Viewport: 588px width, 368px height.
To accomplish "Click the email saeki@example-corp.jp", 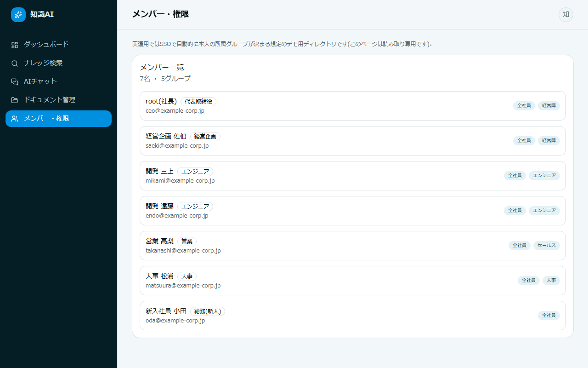I will point(177,146).
